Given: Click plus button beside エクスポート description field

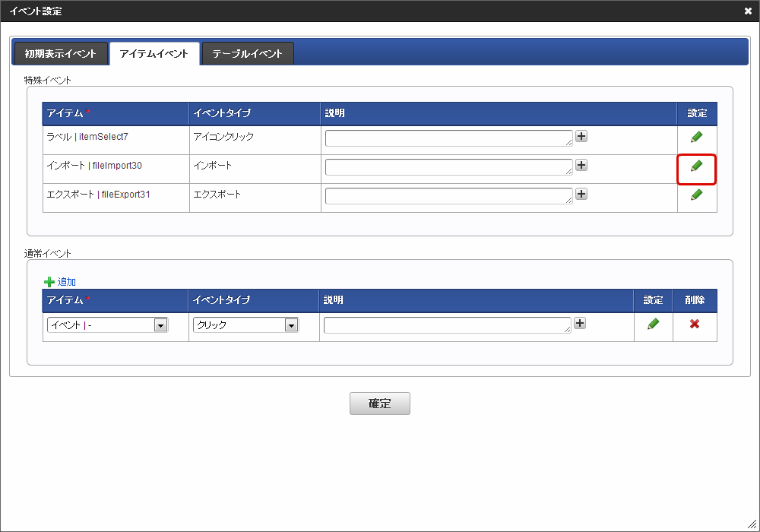Looking at the screenshot, I should (581, 195).
